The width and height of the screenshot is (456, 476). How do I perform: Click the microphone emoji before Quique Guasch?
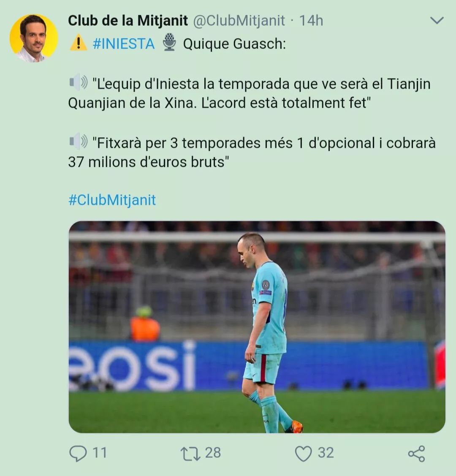pyautogui.click(x=169, y=42)
